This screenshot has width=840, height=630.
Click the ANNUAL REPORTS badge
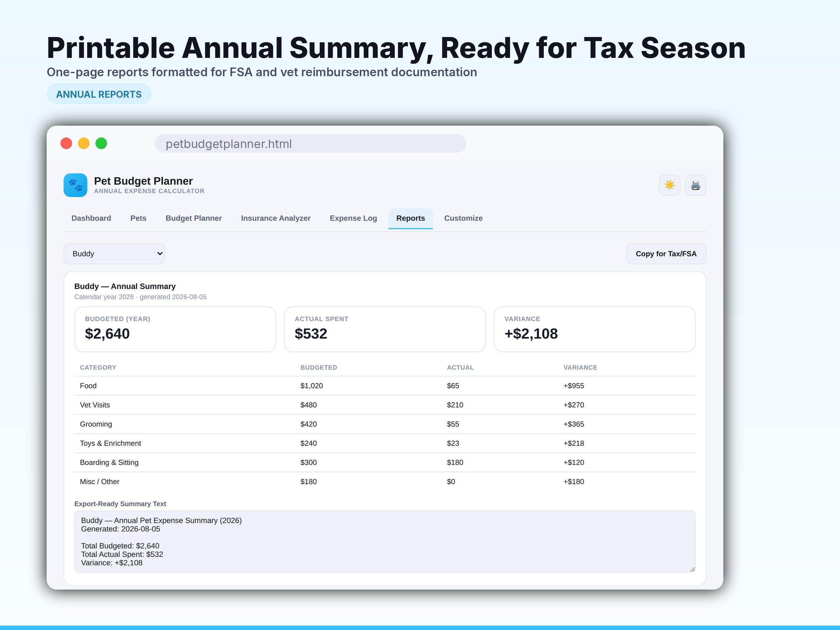(x=99, y=94)
